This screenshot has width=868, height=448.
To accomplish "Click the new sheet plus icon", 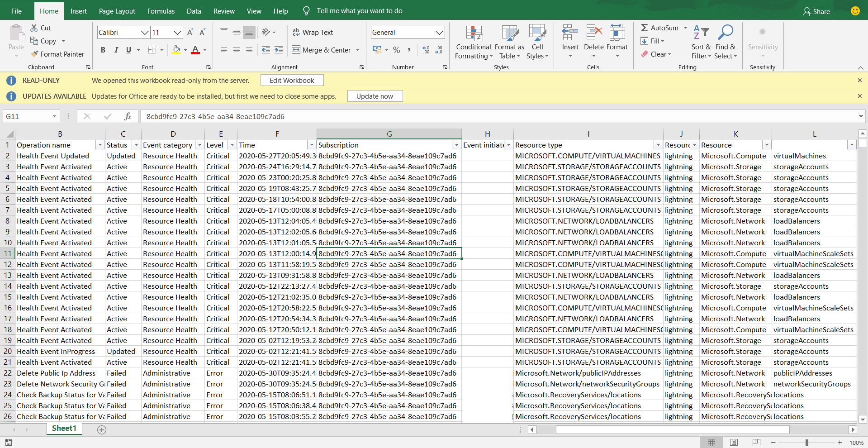I will (x=102, y=430).
